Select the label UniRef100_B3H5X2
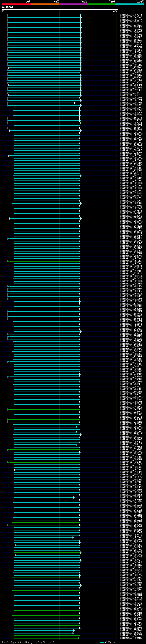146x644 pixels. pyautogui.click(x=131, y=105)
